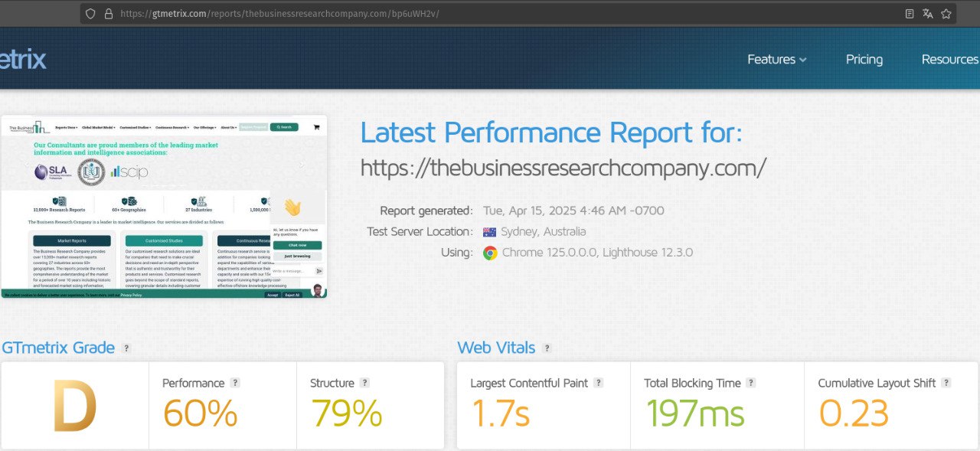Click the website screenshot thumbnail
Image resolution: width=980 pixels, height=451 pixels.
pyautogui.click(x=164, y=207)
